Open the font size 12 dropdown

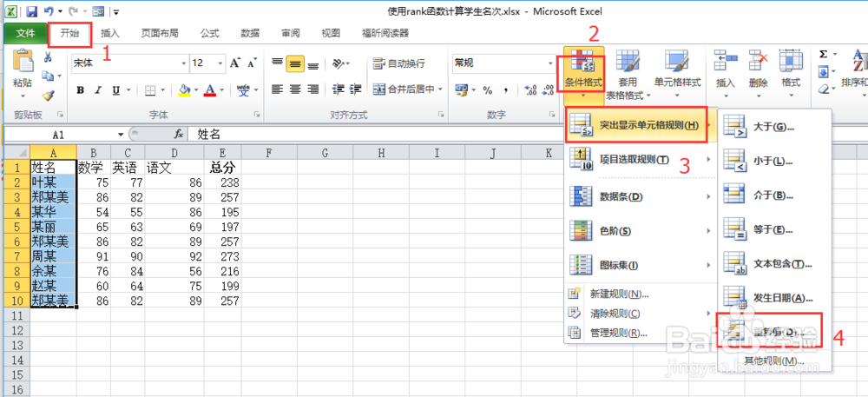(x=220, y=63)
